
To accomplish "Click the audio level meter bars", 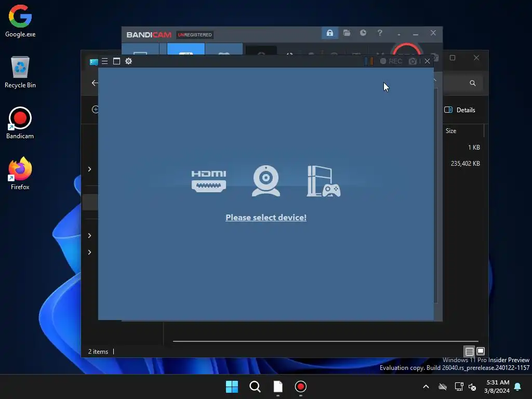I will pos(369,61).
